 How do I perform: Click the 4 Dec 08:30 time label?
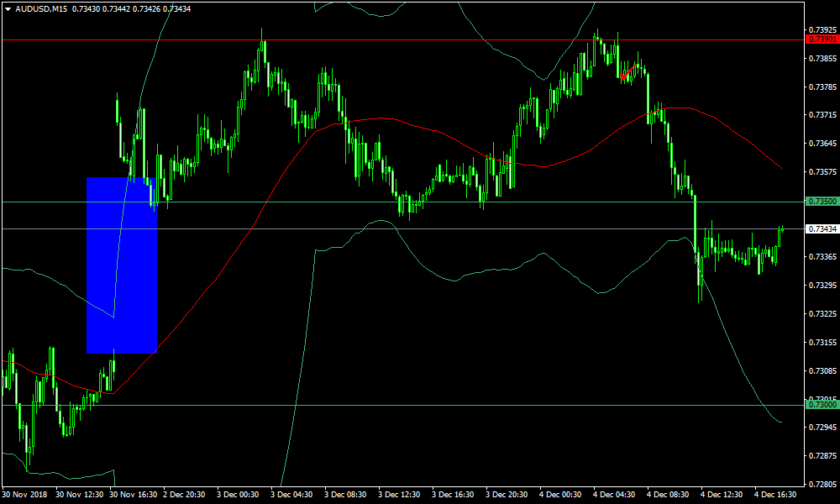[x=668, y=495]
